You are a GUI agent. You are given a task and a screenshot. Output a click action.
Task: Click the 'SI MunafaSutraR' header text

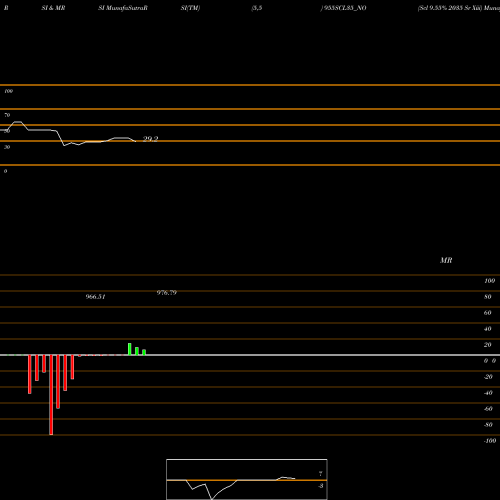tap(123, 8)
